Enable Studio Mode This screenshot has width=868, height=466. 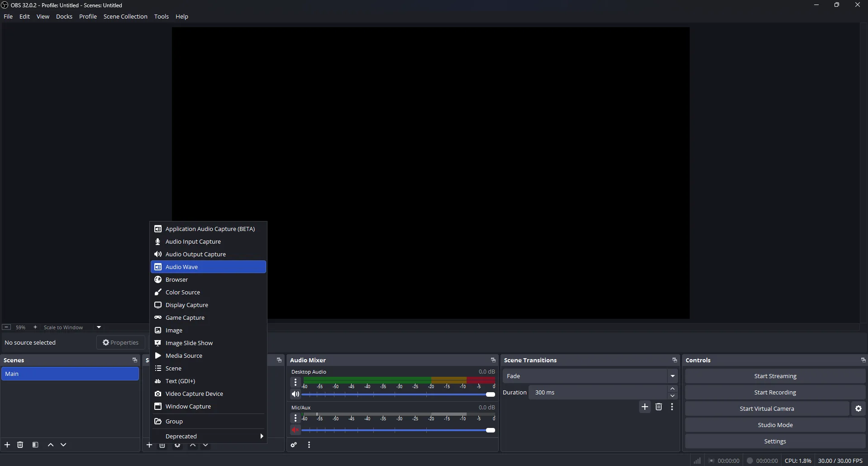(775, 424)
